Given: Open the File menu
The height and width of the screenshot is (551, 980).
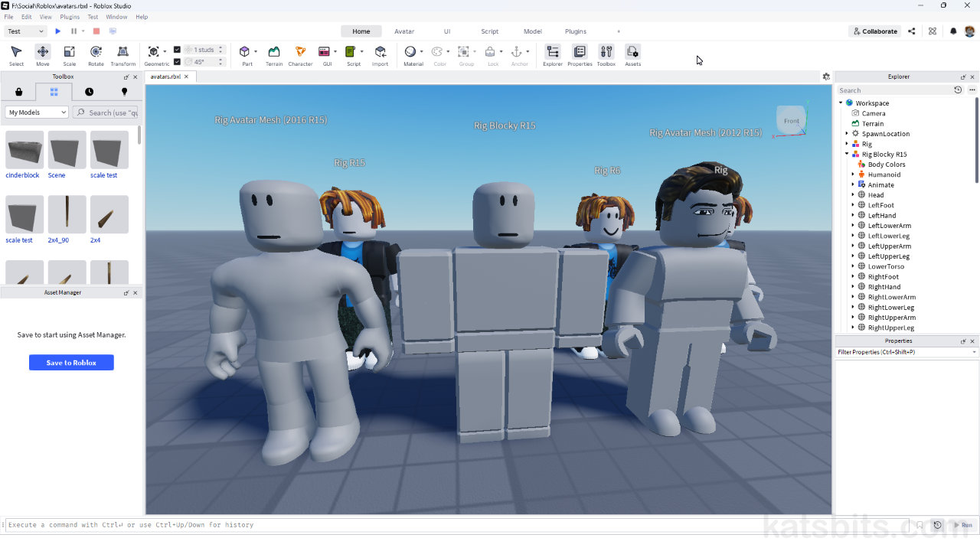Looking at the screenshot, I should coord(8,17).
